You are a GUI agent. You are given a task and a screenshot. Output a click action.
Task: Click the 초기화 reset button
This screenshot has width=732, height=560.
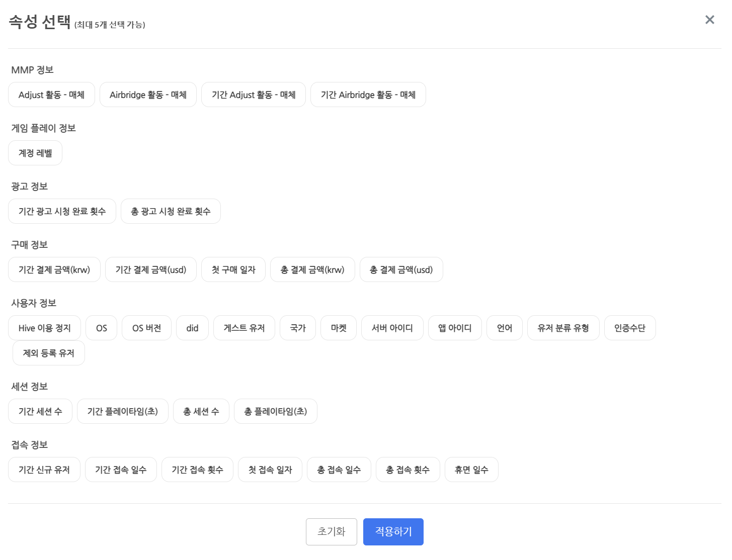point(331,531)
